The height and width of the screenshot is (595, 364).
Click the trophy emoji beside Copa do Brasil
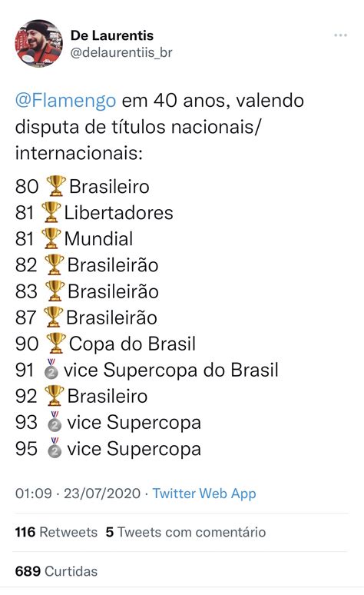click(56, 343)
